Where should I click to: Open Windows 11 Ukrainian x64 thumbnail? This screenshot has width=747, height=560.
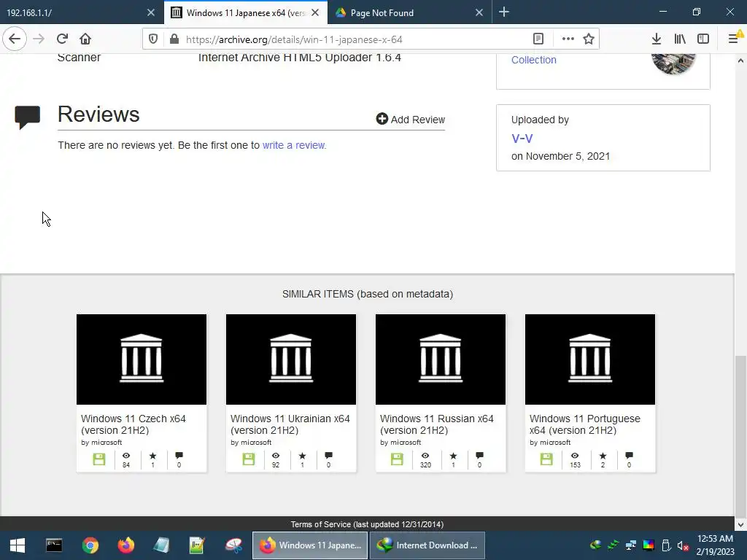[291, 359]
